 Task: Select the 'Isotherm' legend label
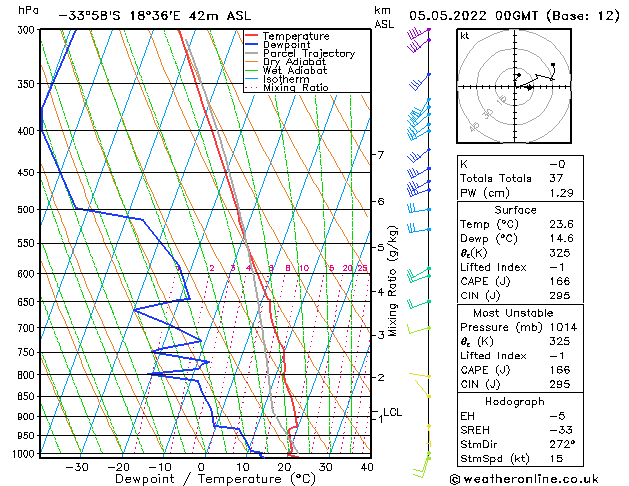pyautogui.click(x=286, y=79)
